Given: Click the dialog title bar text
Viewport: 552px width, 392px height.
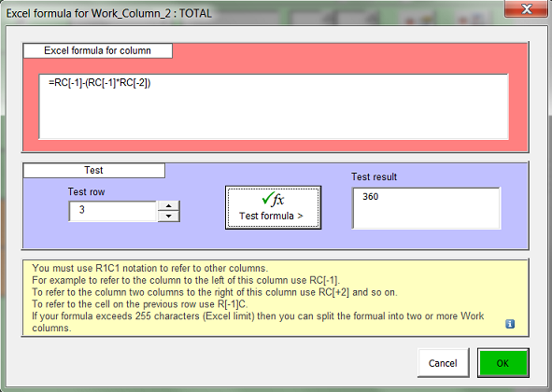Looking at the screenshot, I should (x=109, y=13).
